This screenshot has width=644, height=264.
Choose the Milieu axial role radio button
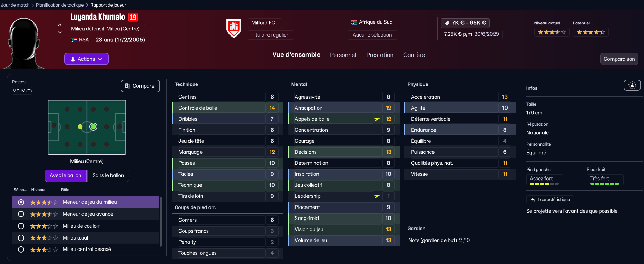click(21, 238)
